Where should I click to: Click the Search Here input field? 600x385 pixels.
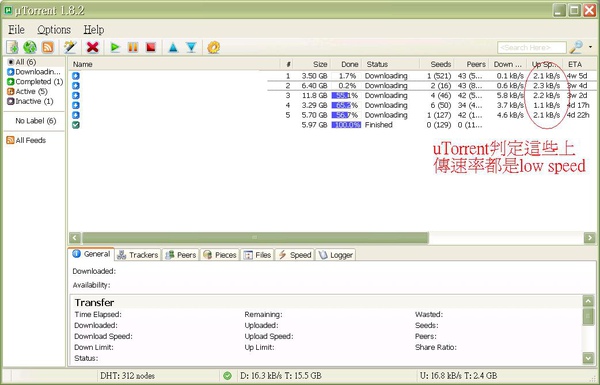point(532,47)
